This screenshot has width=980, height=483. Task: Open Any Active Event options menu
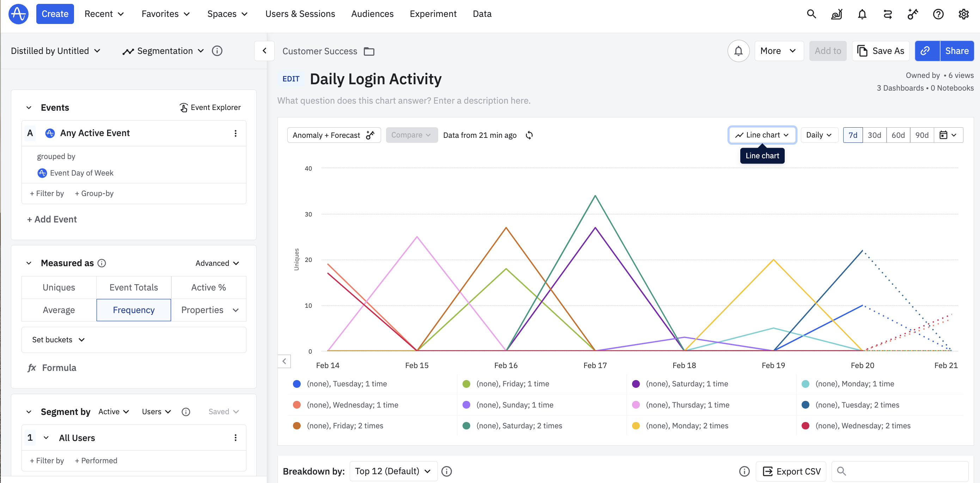235,133
